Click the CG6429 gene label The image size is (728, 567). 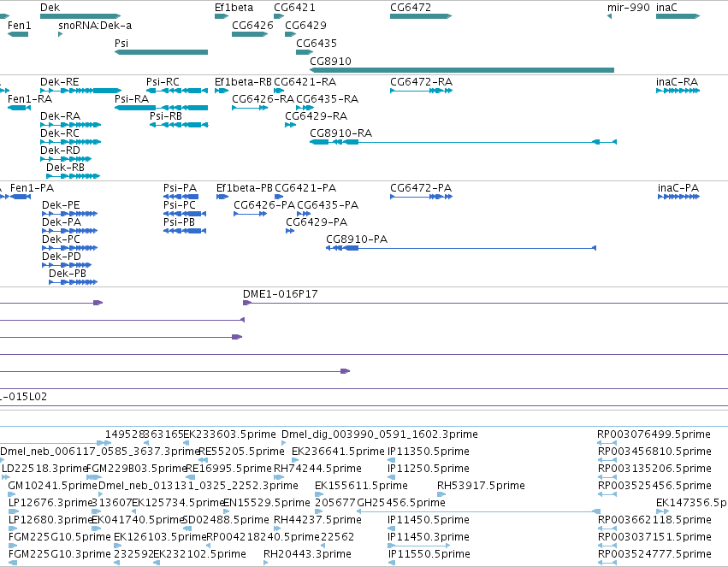pyautogui.click(x=305, y=26)
